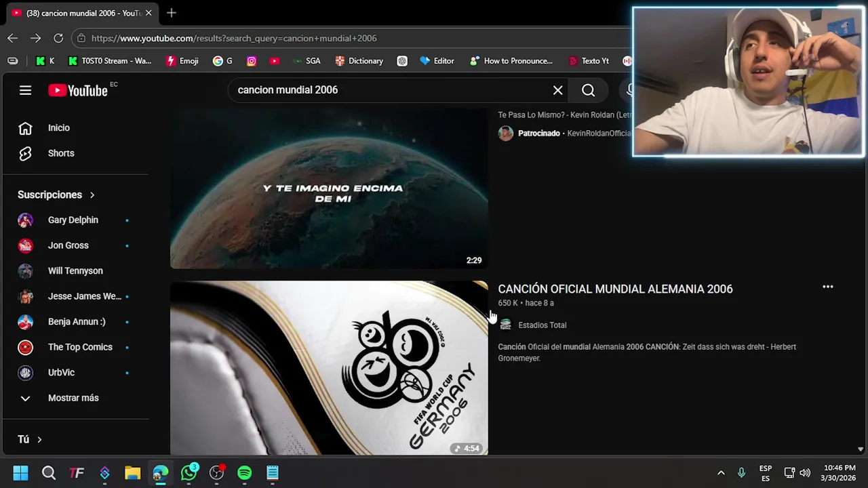The width and height of the screenshot is (868, 488).
Task: Open the Emoji bookmark
Action: 182,61
